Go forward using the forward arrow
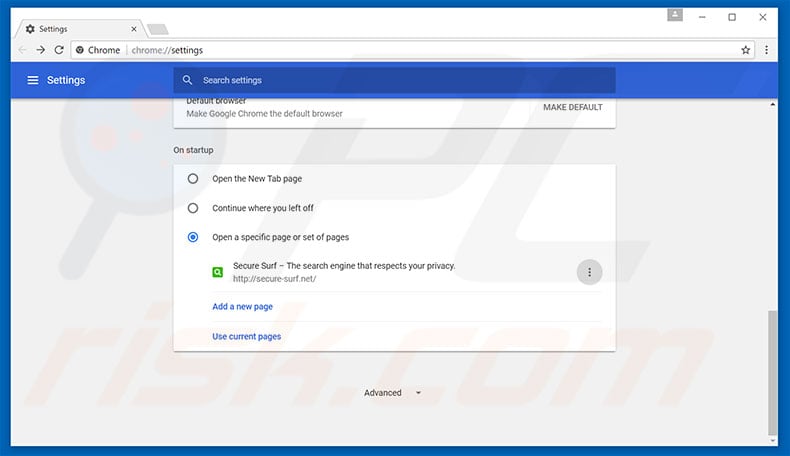The width and height of the screenshot is (790, 456). (41, 50)
